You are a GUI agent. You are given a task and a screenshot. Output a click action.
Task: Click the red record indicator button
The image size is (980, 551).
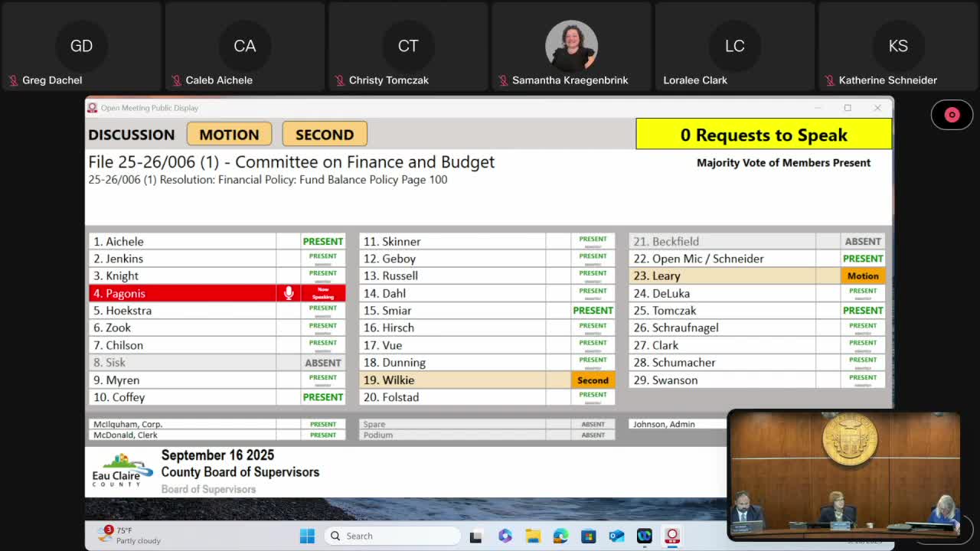(x=952, y=115)
